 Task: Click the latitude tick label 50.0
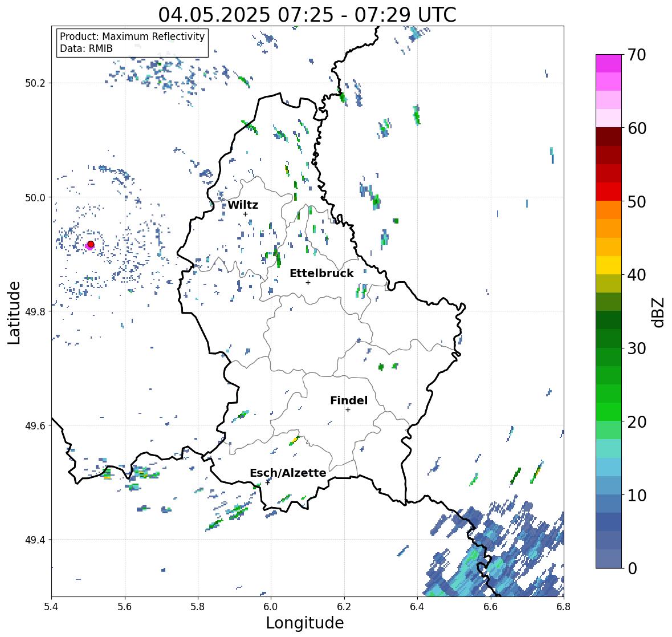coord(35,197)
